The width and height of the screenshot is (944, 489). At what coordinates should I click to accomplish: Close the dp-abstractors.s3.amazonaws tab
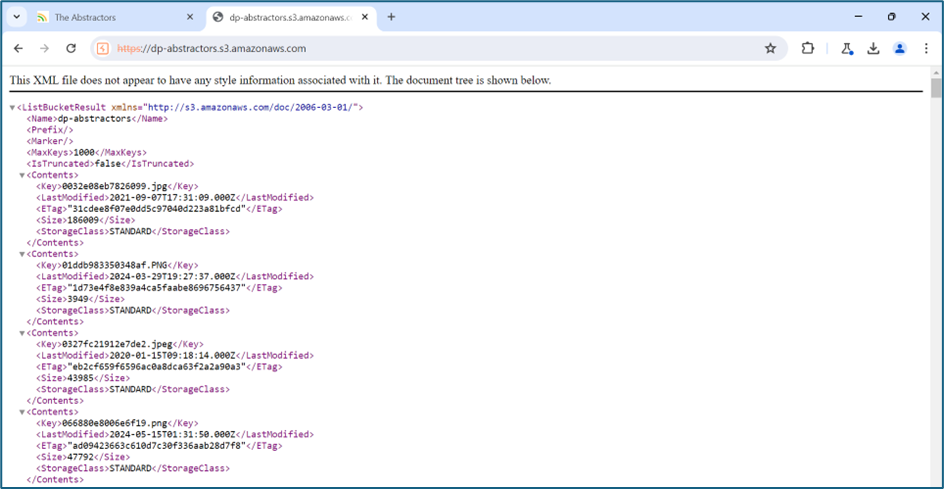(x=364, y=17)
